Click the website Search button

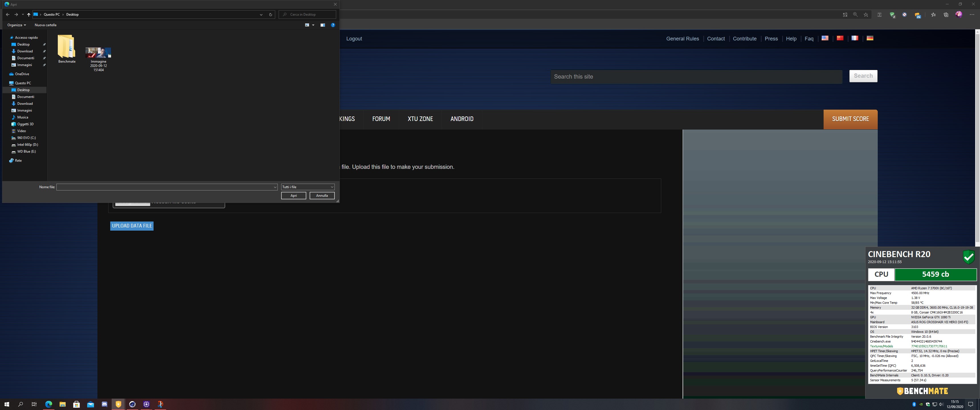point(863,76)
